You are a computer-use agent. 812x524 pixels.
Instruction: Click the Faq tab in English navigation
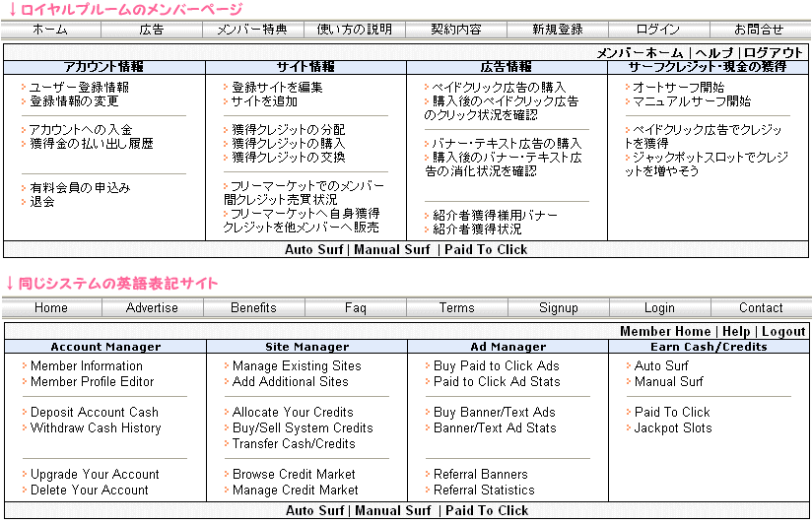click(355, 307)
